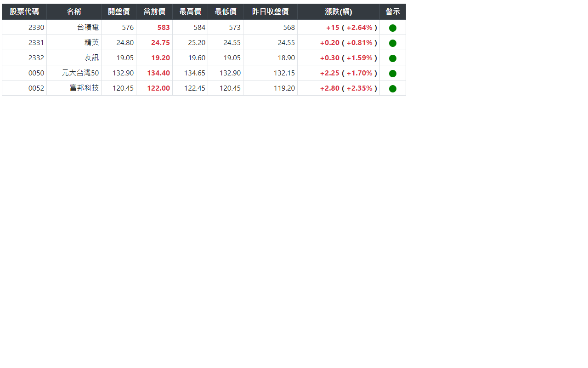Click the 最高價 header to sort
The width and height of the screenshot is (588, 368).
coord(190,11)
